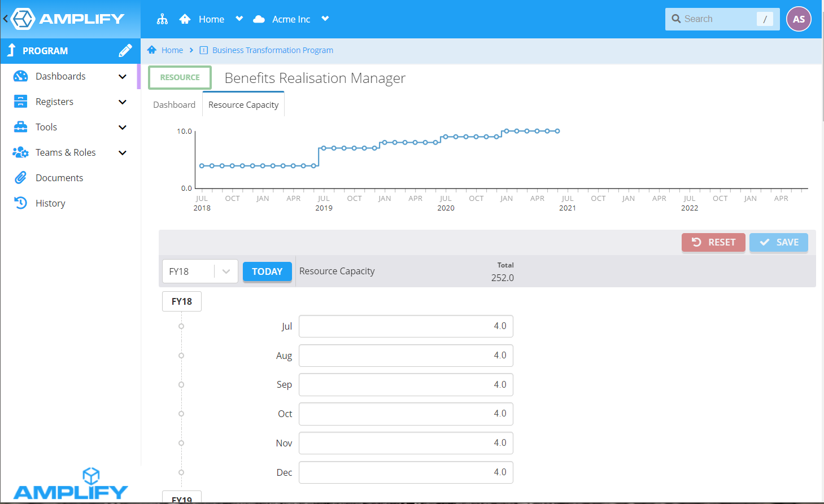This screenshot has height=504, width=824.
Task: Open the FY18 fiscal year dropdown
Action: pos(200,271)
